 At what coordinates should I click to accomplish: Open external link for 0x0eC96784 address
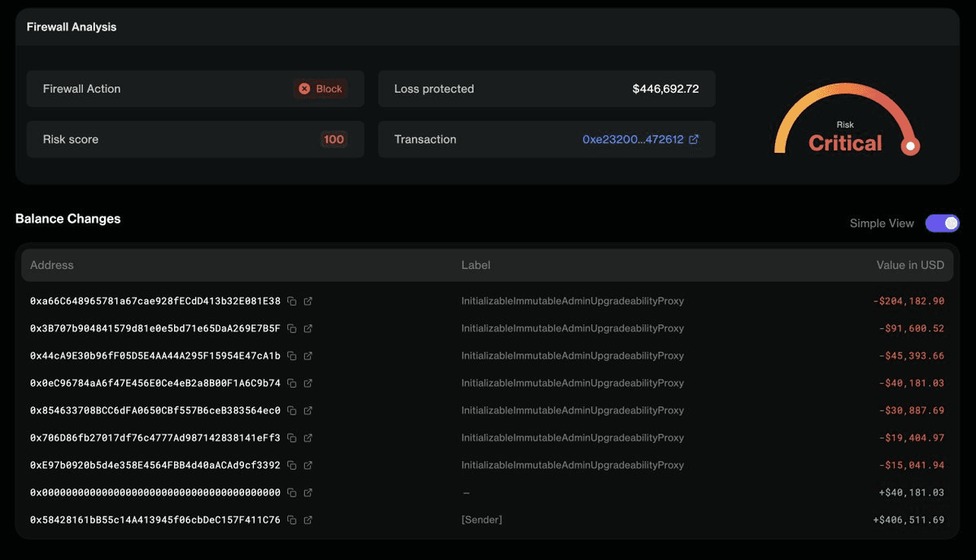coord(308,384)
